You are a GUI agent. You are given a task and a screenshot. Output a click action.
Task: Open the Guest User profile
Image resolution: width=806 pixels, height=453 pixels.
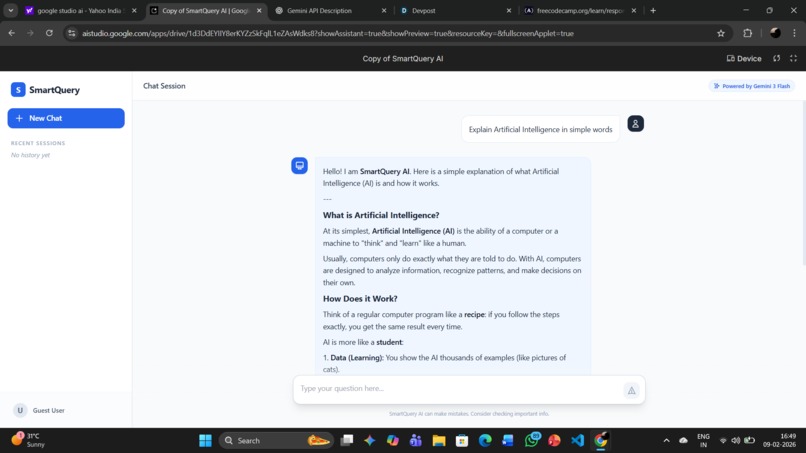coord(39,410)
